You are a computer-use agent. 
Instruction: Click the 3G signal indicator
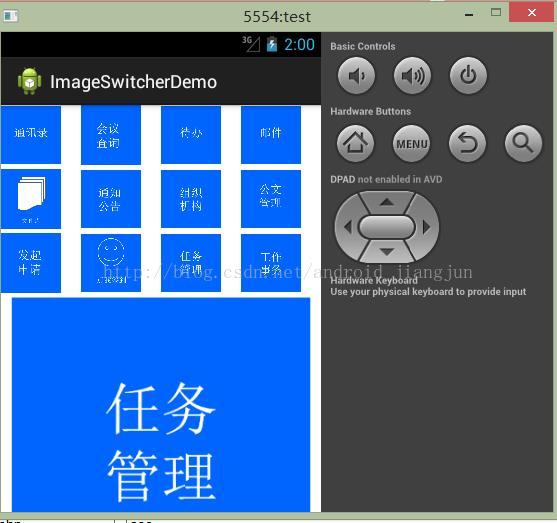[x=251, y=44]
